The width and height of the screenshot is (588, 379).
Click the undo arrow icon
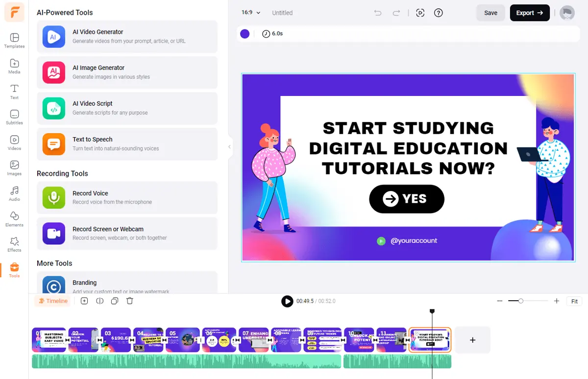click(x=378, y=13)
